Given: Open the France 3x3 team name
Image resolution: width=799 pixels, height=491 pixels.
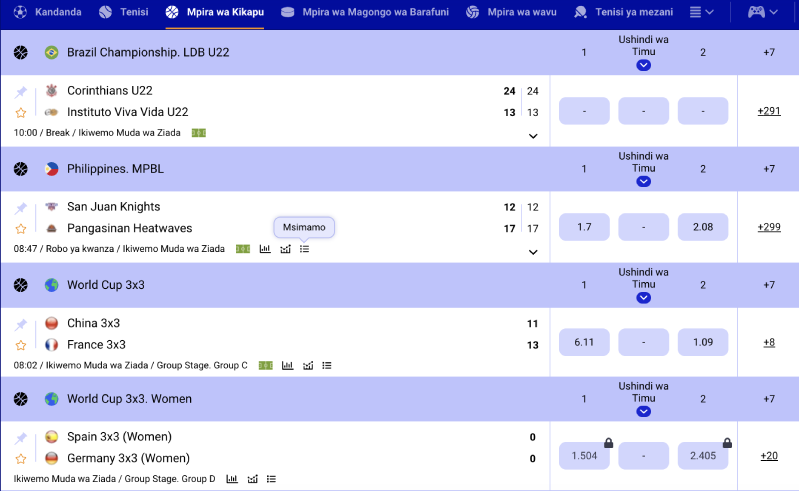Looking at the screenshot, I should point(96,345).
